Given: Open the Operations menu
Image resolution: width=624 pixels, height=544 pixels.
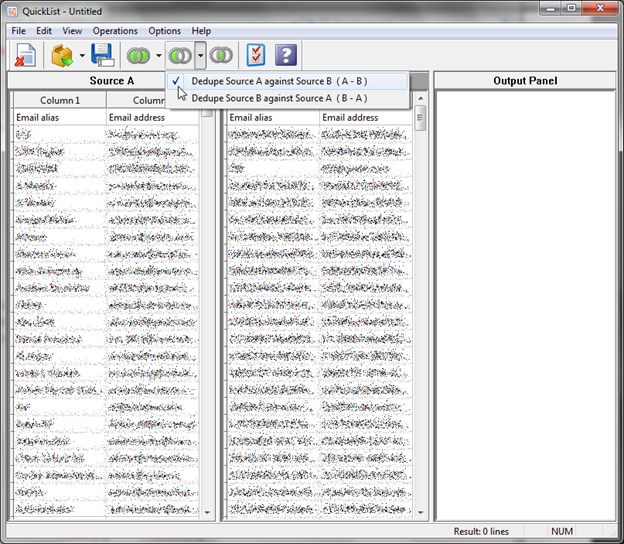Looking at the screenshot, I should 115,31.
